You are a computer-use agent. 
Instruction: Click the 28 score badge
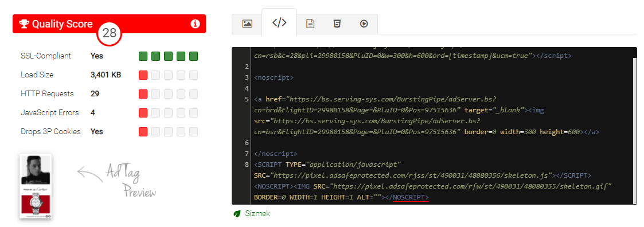(x=110, y=33)
